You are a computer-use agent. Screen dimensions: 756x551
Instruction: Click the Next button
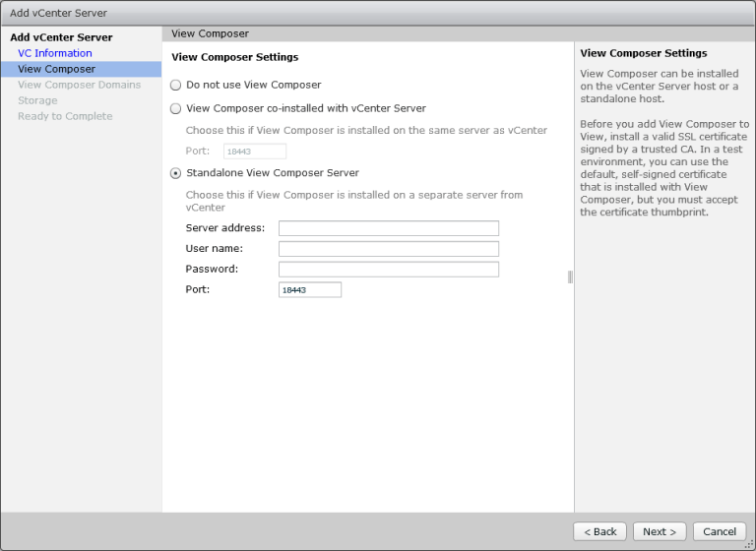click(660, 531)
